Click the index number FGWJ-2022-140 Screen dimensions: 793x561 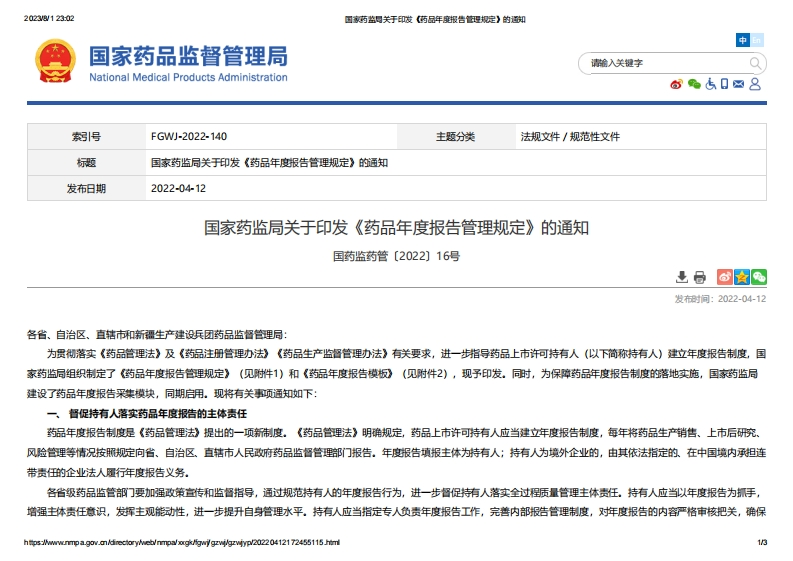click(x=189, y=136)
